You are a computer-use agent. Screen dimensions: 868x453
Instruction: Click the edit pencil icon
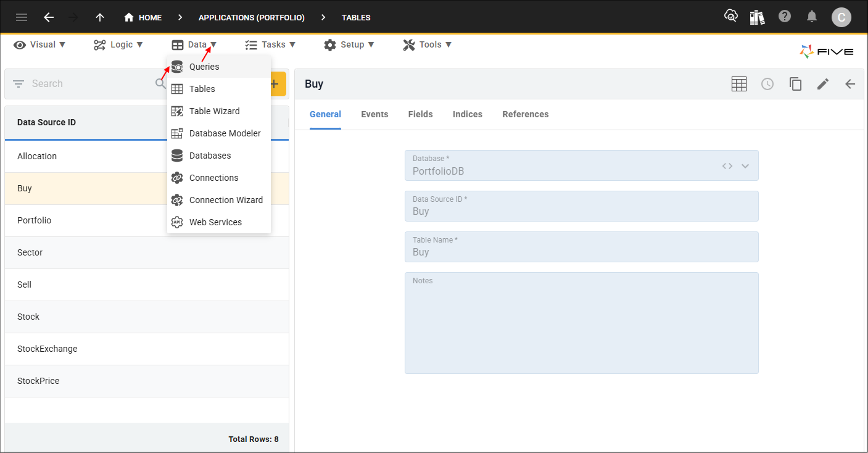tap(823, 84)
